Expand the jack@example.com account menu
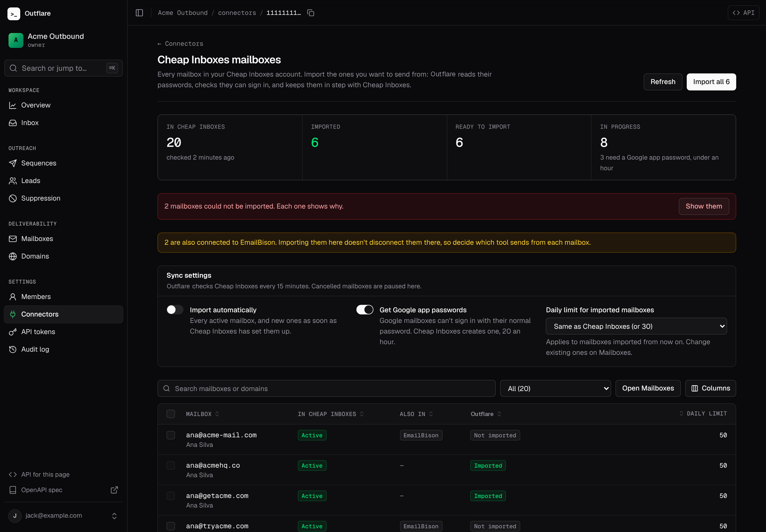 63,516
